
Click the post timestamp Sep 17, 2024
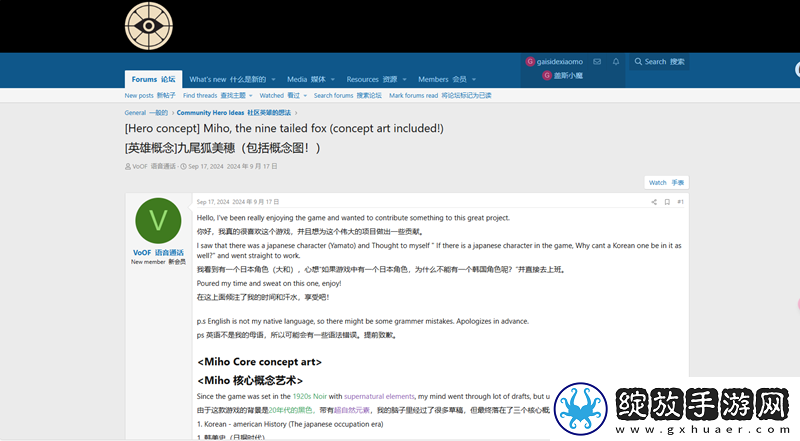[x=238, y=202]
